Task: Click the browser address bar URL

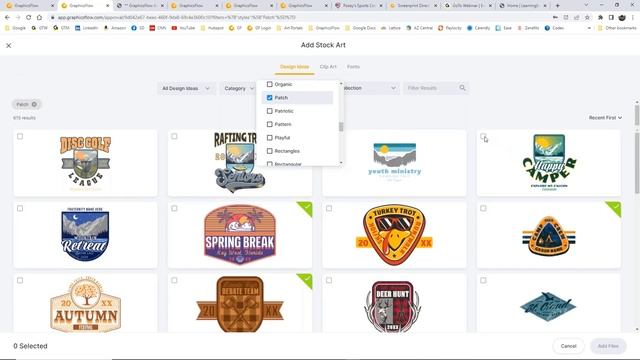Action: 176,18
